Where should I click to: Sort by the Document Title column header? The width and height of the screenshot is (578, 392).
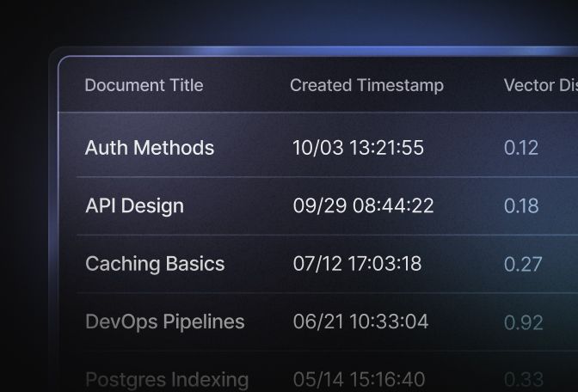(x=144, y=85)
